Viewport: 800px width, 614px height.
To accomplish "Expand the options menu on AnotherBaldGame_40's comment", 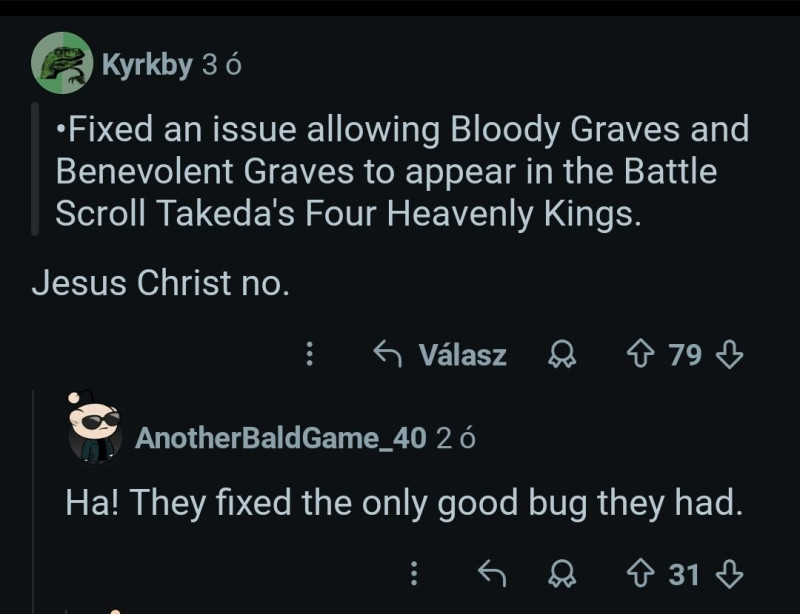I will 416,574.
